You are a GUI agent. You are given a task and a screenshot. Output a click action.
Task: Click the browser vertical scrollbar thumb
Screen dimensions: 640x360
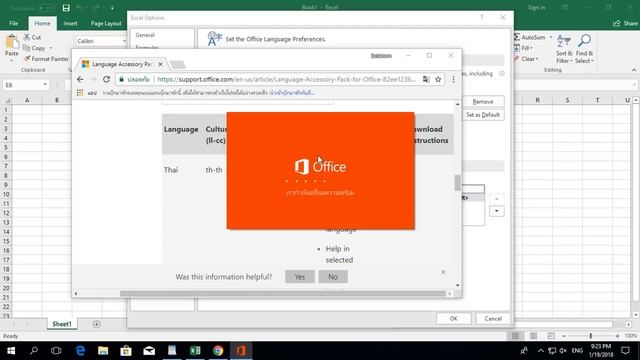[x=458, y=182]
